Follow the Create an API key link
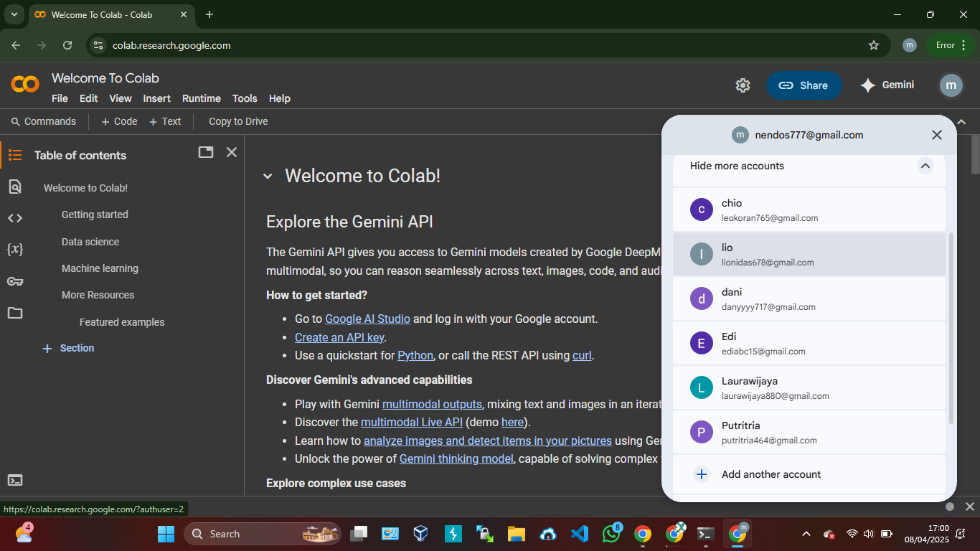 coord(340,337)
